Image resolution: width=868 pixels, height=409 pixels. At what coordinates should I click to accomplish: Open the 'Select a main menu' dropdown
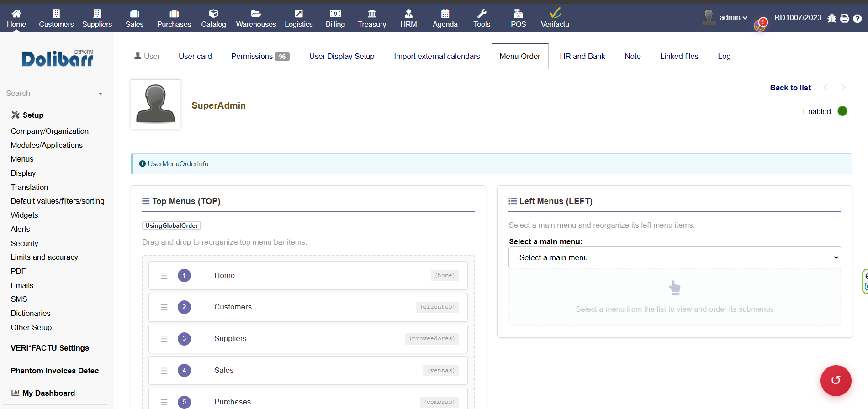click(x=674, y=257)
